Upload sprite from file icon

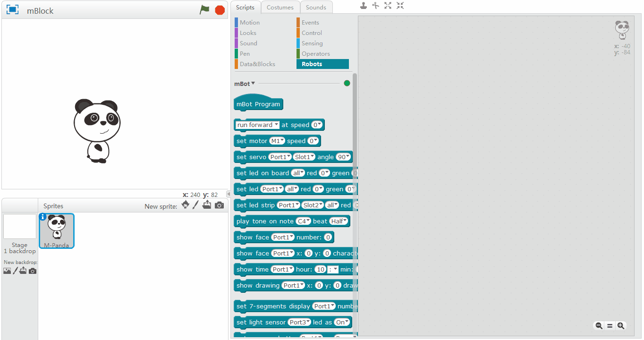click(x=207, y=205)
